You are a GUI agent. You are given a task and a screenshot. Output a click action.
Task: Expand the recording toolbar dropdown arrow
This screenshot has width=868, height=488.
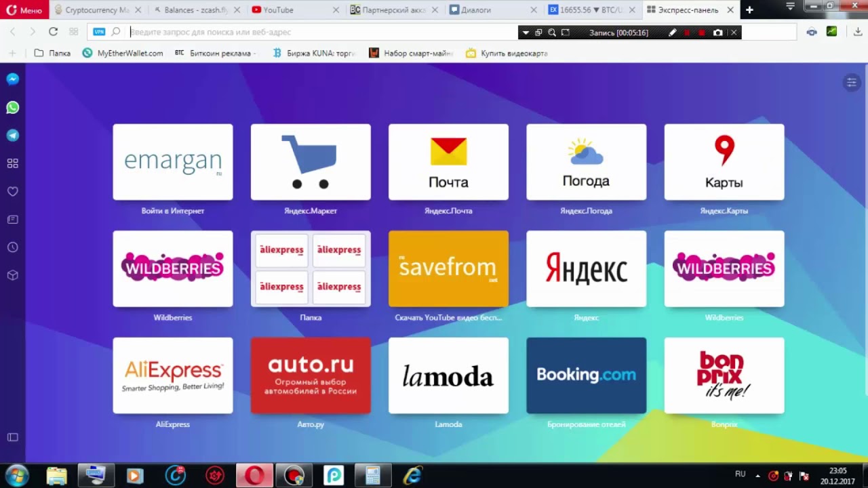pyautogui.click(x=526, y=33)
